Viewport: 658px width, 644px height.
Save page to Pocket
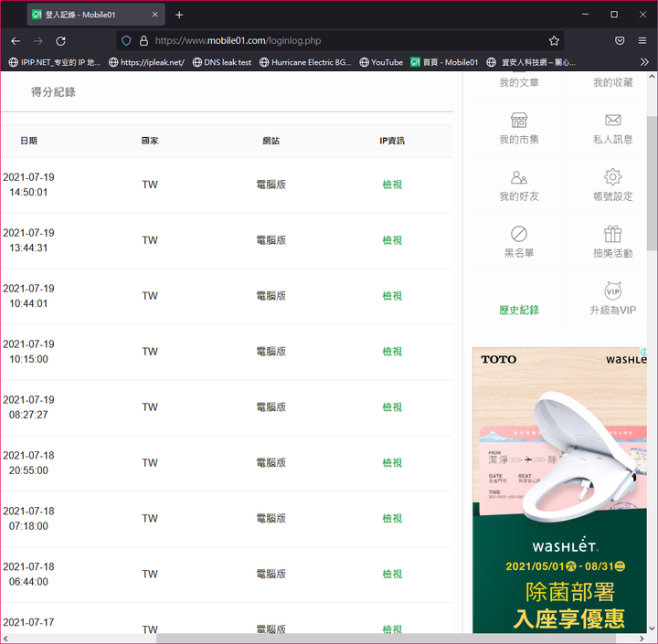click(x=620, y=41)
